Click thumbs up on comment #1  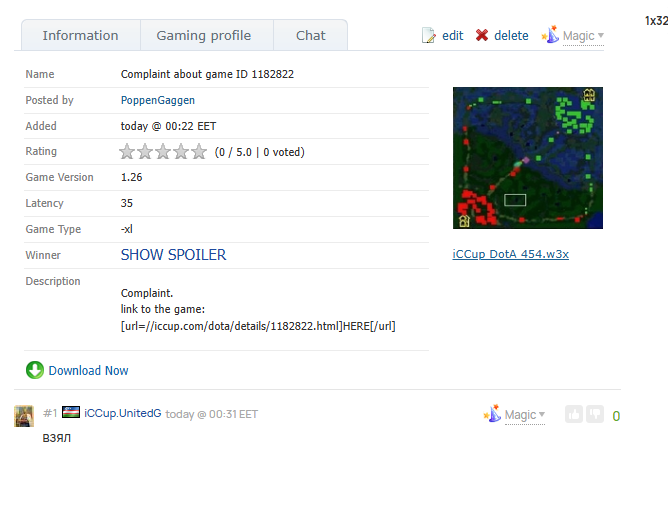click(x=574, y=414)
